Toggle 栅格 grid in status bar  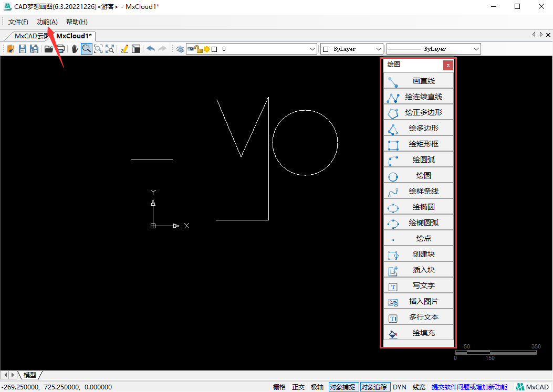pos(279,387)
